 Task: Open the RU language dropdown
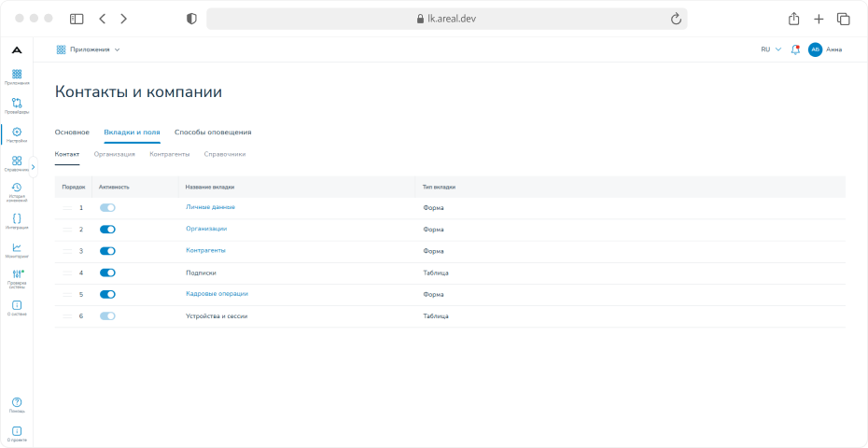(771, 49)
